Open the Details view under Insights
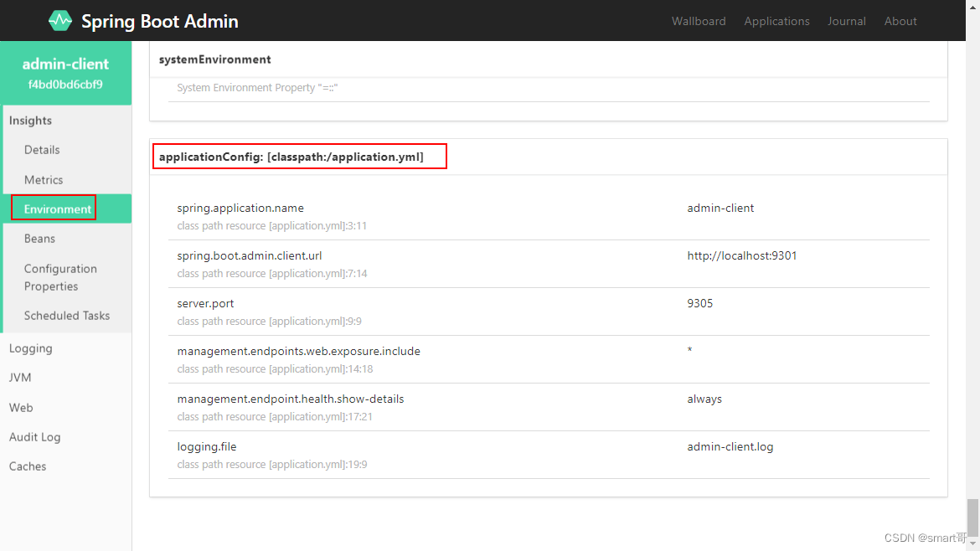 point(44,150)
